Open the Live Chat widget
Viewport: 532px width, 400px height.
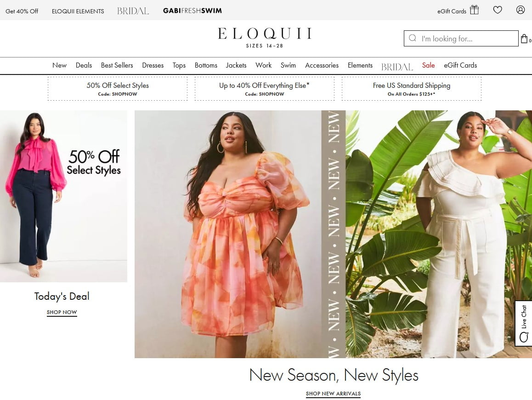[x=524, y=323]
